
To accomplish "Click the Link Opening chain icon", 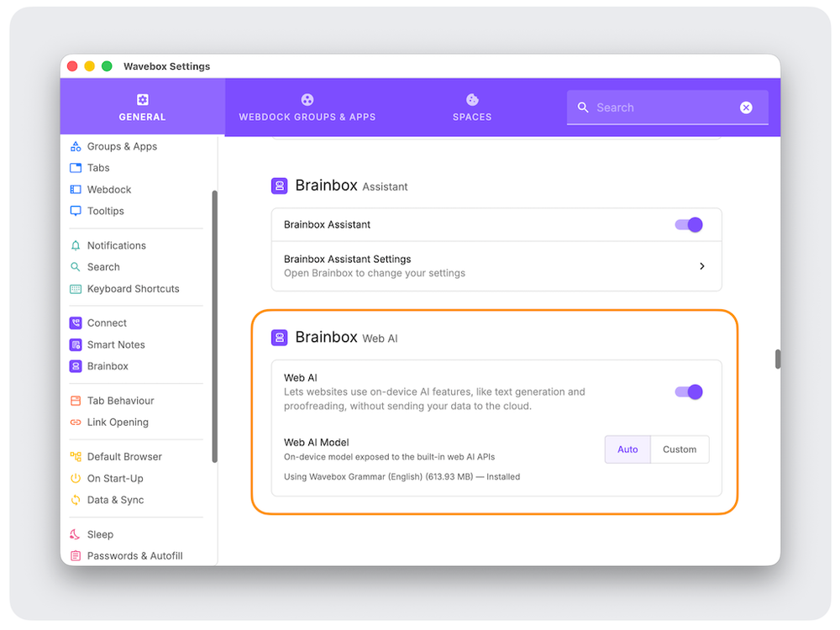I will click(x=76, y=423).
